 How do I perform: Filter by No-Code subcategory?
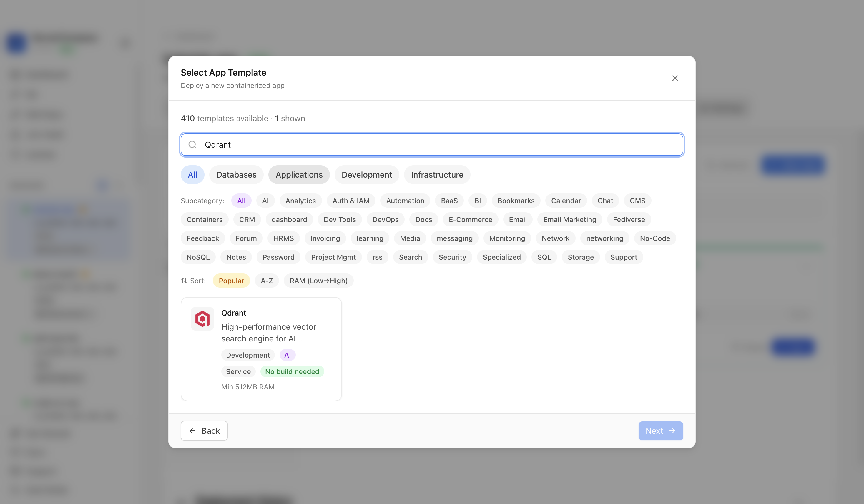pyautogui.click(x=655, y=238)
